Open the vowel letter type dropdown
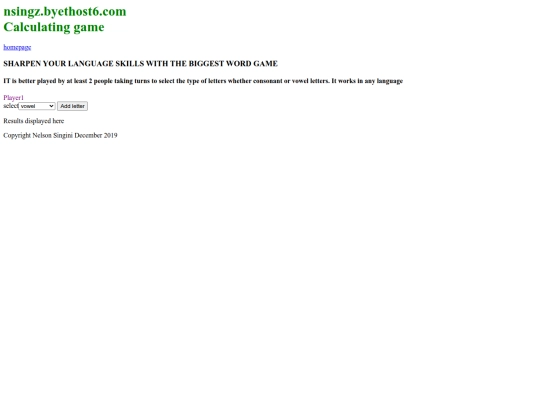This screenshot has height=405, width=540. 37,106
